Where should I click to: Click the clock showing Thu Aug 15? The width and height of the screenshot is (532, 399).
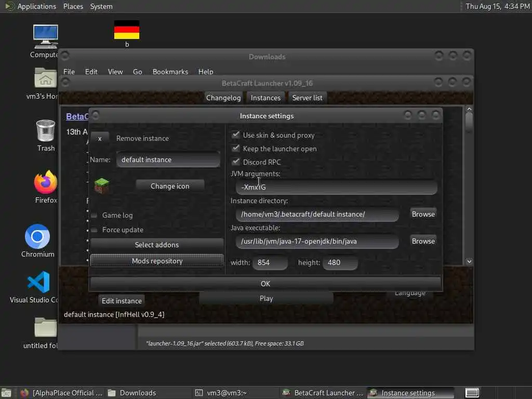coord(497,6)
